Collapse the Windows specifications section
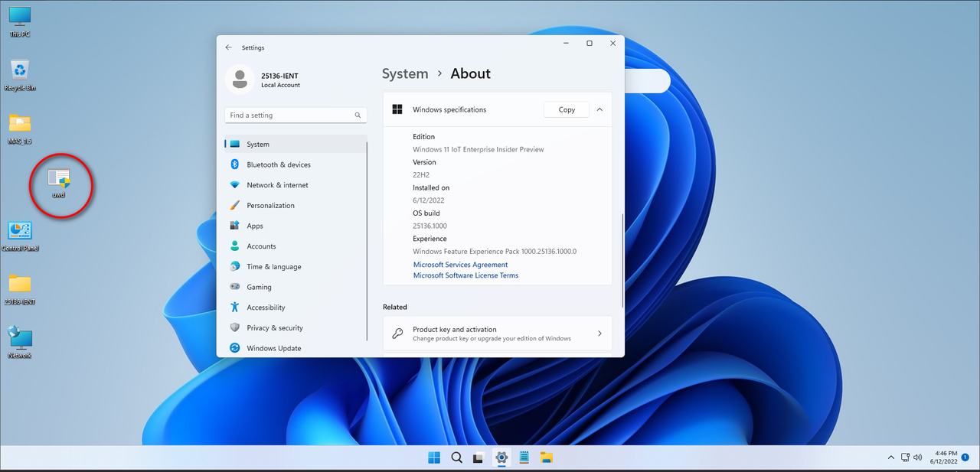 (x=600, y=109)
